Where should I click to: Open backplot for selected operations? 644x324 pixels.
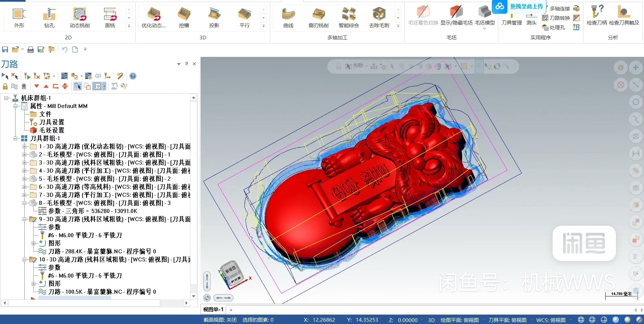click(x=64, y=76)
